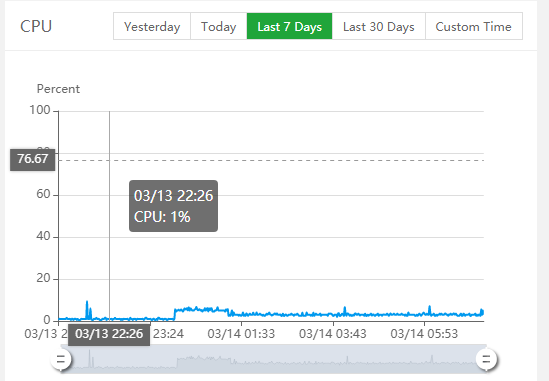Click the 03/14 05:53 axis label
Image resolution: width=549 pixels, height=381 pixels.
(x=424, y=334)
